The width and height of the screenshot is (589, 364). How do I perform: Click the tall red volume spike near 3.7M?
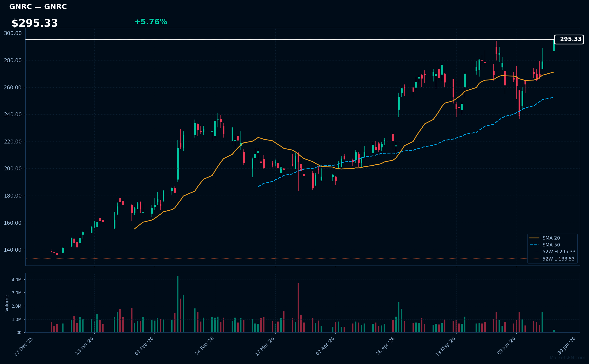click(298, 308)
